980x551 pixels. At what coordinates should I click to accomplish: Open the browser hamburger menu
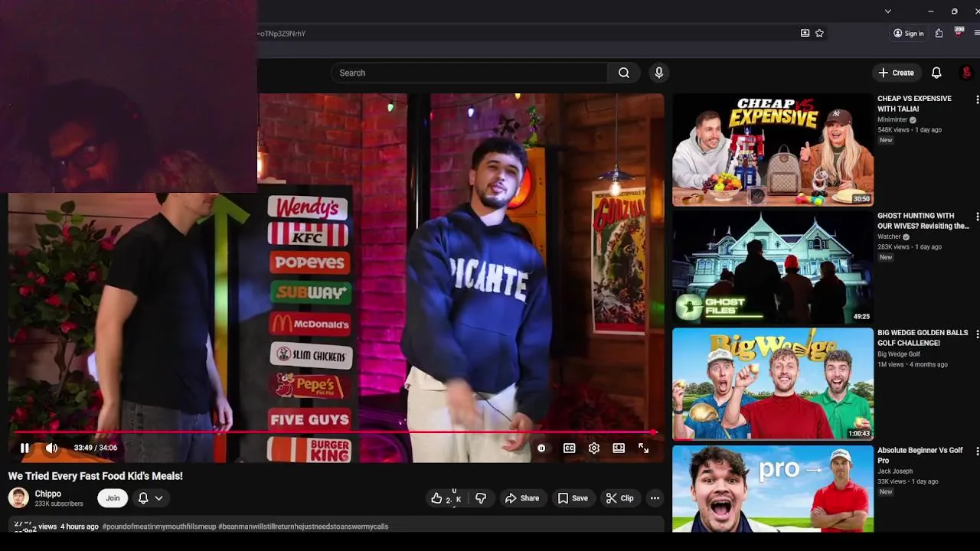[977, 34]
